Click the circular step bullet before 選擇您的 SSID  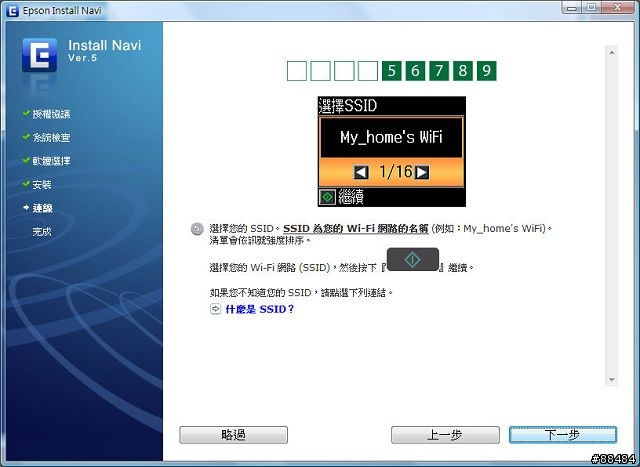[x=197, y=229]
